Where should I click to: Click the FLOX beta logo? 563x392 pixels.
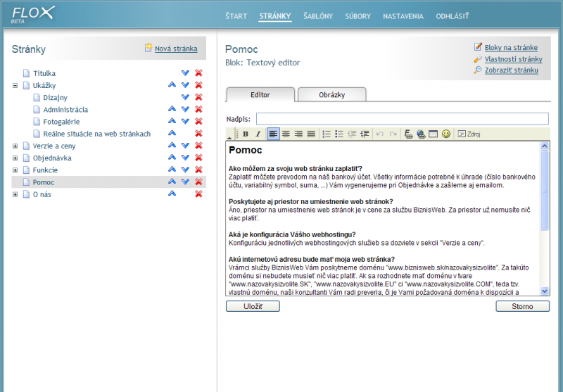pos(32,14)
